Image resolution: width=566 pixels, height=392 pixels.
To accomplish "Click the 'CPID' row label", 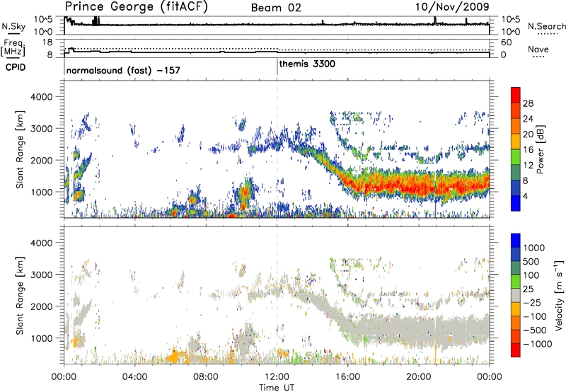I will [16, 67].
